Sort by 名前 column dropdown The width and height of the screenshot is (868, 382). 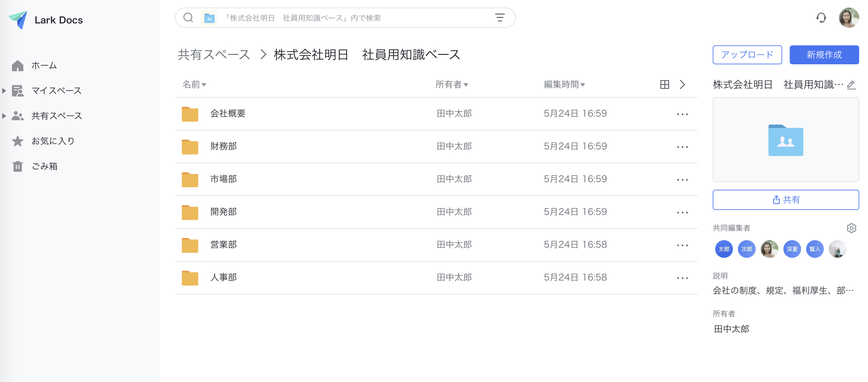(x=194, y=84)
